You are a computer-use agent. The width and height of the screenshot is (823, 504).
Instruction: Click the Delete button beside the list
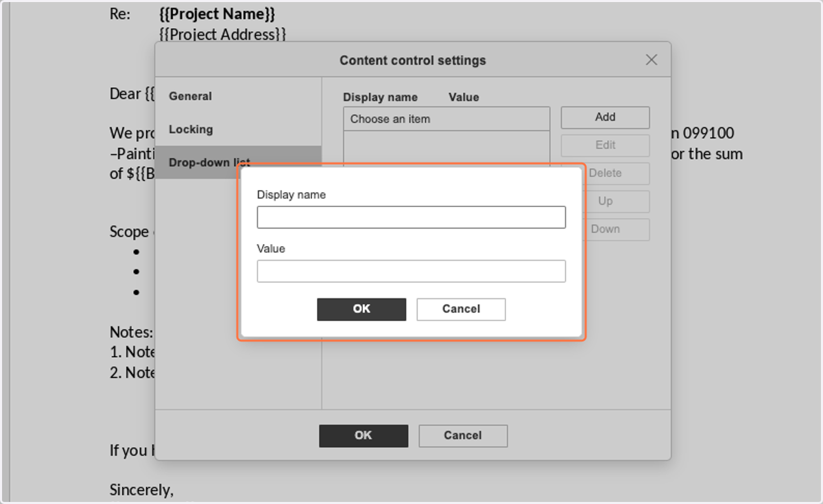click(605, 173)
